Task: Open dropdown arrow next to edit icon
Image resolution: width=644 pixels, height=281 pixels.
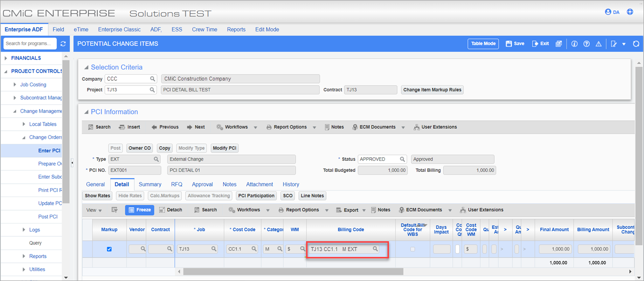Action: [624, 44]
